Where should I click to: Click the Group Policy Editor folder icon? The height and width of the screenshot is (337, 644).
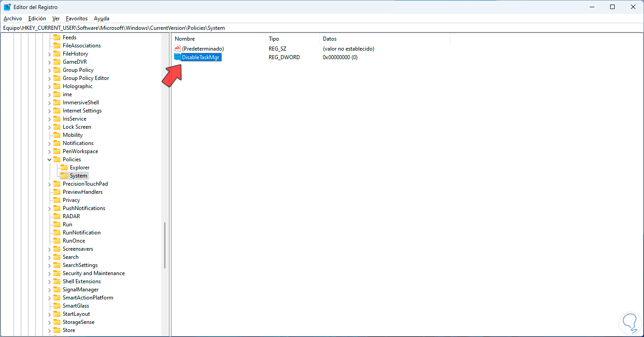pos(57,78)
